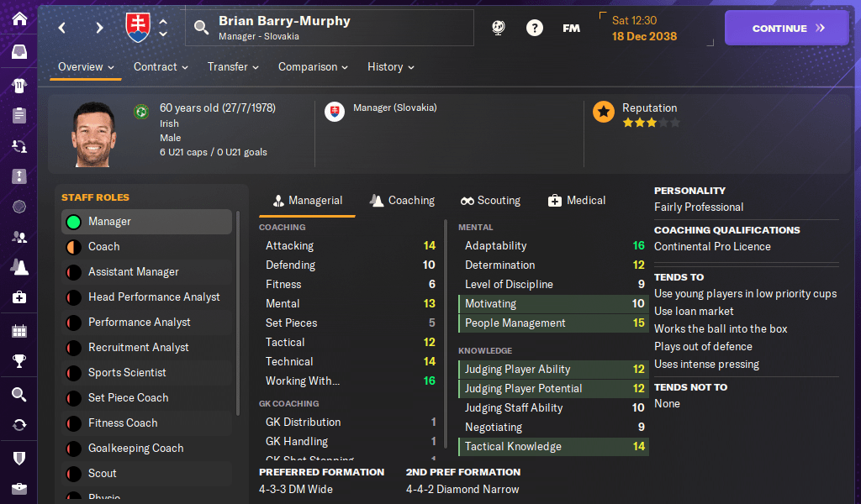Click the FM menu icon
The image size is (861, 504).
[x=572, y=28]
